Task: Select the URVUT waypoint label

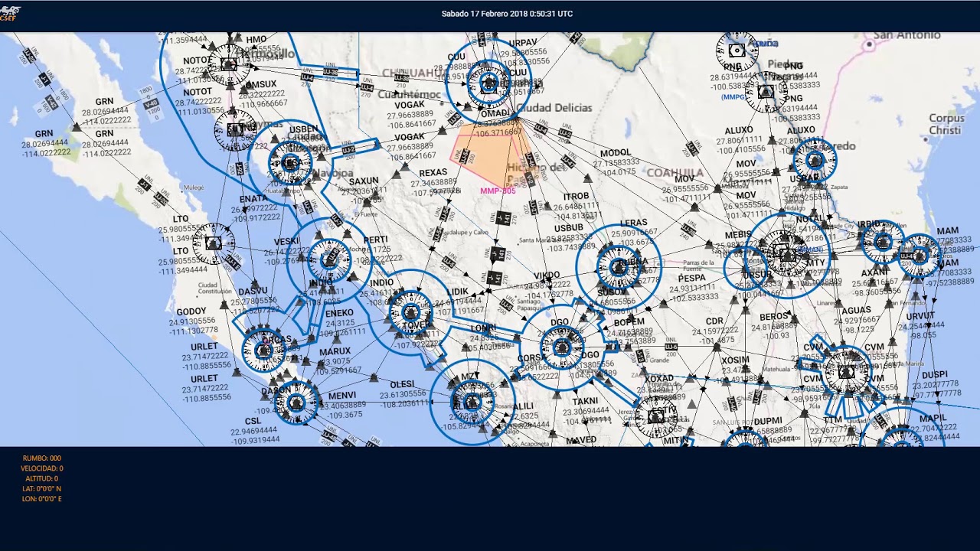Action: (921, 316)
